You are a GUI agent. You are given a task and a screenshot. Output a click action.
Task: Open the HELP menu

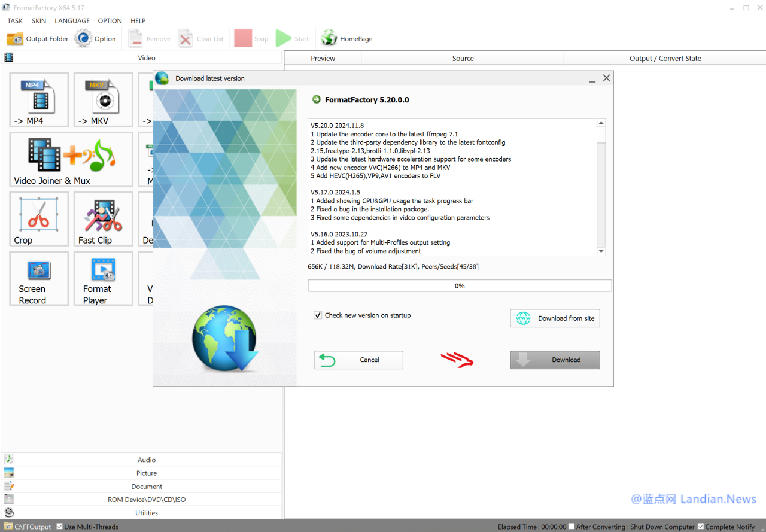[138, 20]
